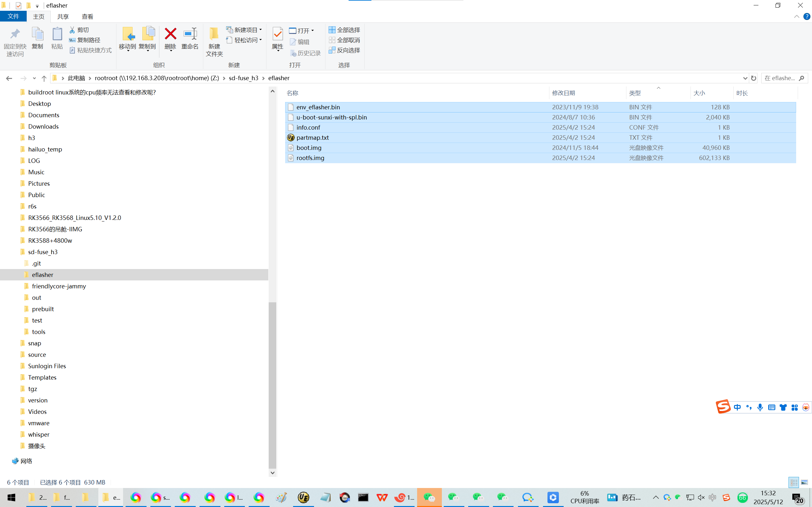Go to sd-fuse_h3 in breadcrumb path
812x507 pixels.
tap(243, 78)
